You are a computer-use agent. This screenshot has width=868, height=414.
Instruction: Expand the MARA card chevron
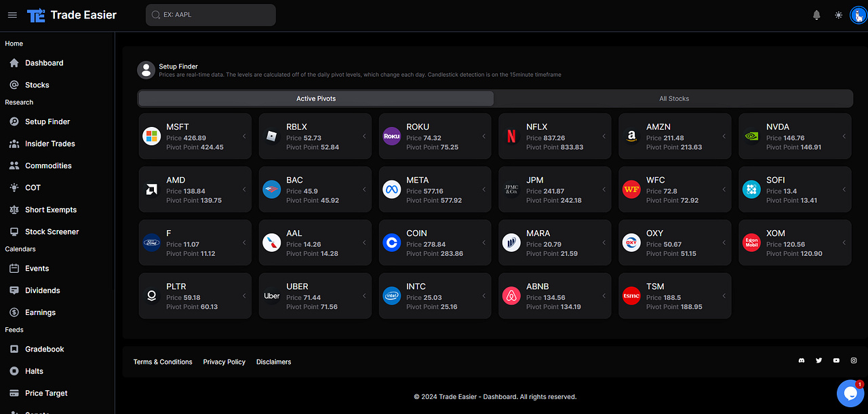tap(604, 243)
